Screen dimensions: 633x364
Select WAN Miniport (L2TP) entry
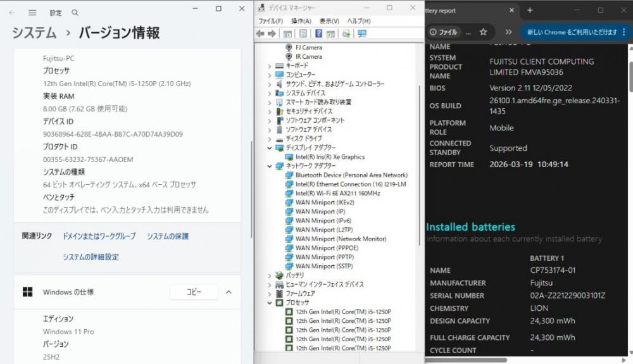[x=323, y=230]
